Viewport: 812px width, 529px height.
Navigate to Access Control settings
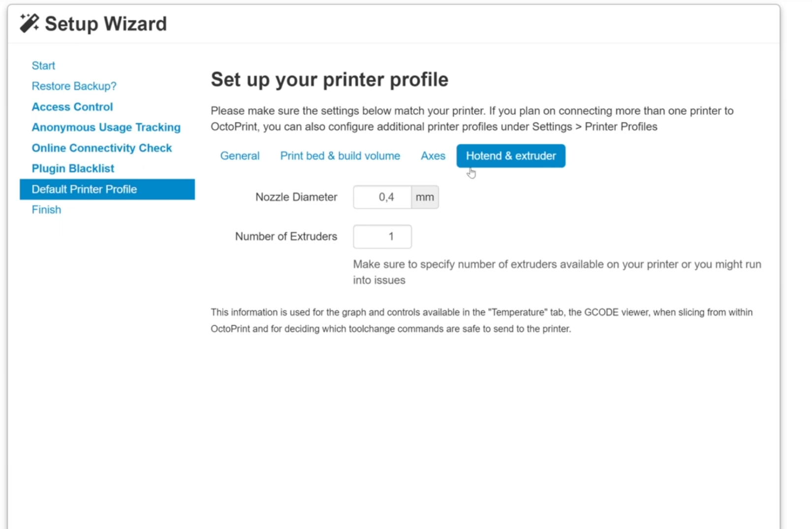(72, 106)
